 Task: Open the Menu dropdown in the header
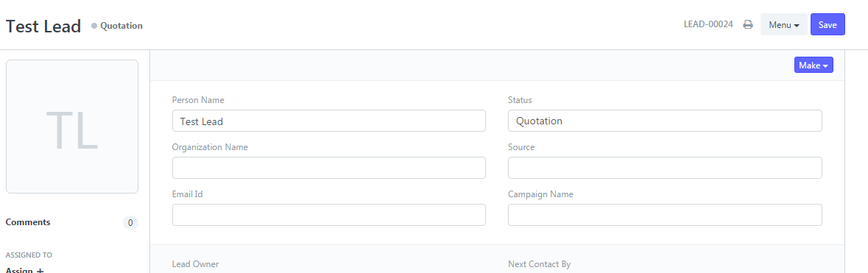pyautogui.click(x=784, y=24)
